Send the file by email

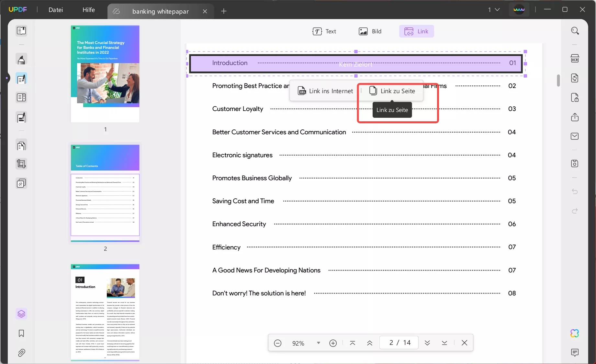point(575,136)
